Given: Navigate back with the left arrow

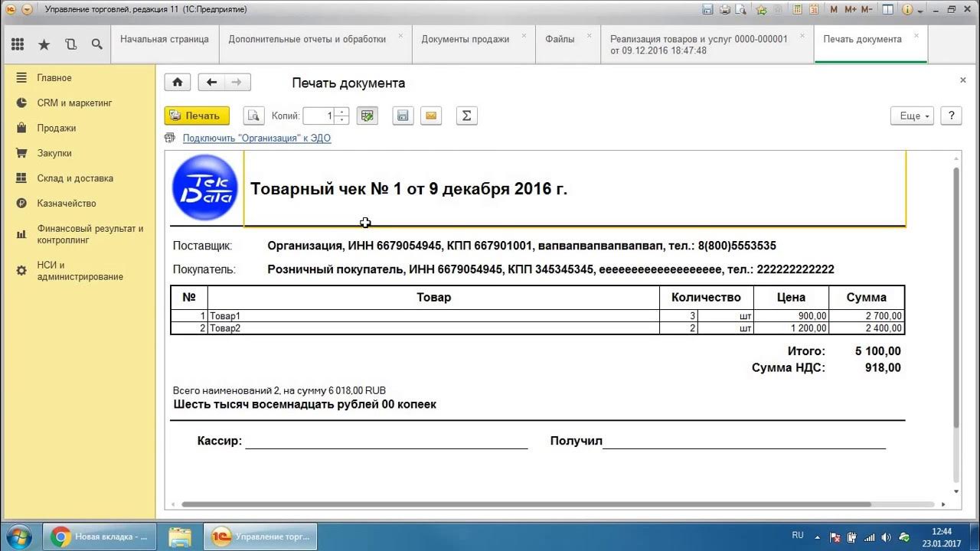Looking at the screenshot, I should point(211,83).
